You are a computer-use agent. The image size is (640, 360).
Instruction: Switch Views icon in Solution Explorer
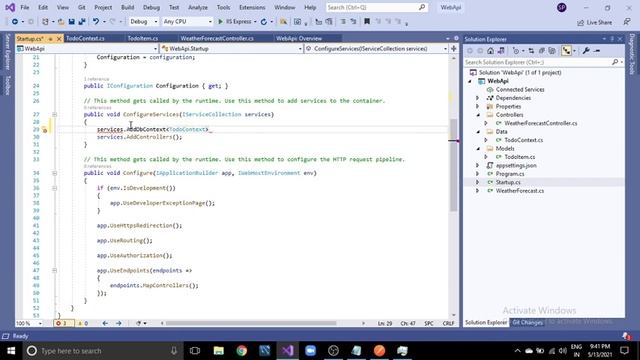pyautogui.click(x=501, y=51)
